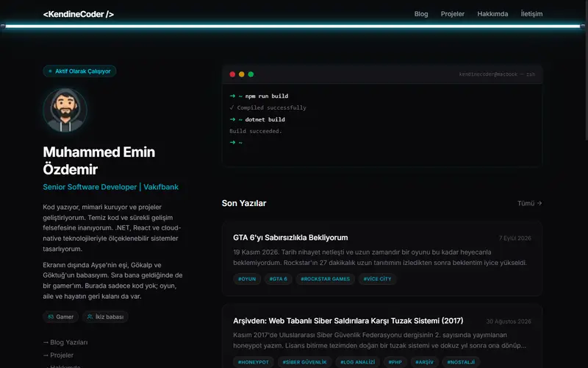Click the kendinecoder@macbook terminal title
The width and height of the screenshot is (588, 368).
click(x=497, y=74)
